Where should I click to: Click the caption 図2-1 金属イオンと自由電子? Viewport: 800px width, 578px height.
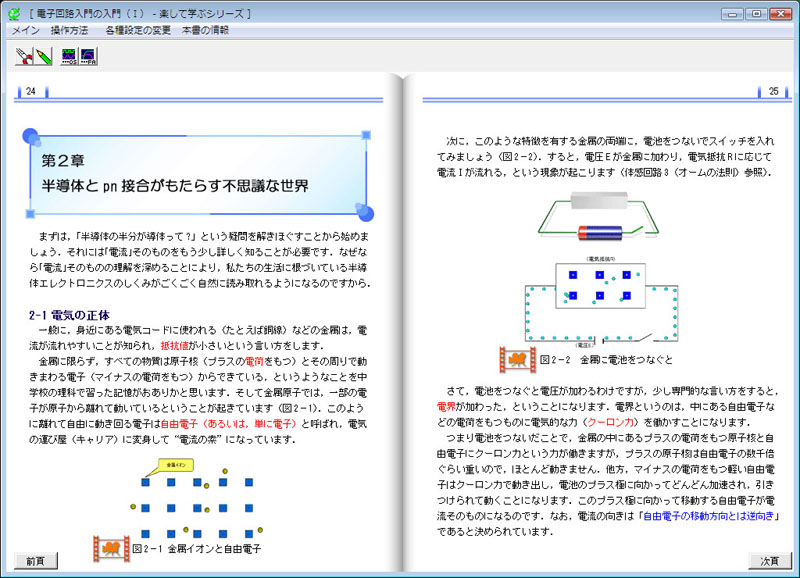pyautogui.click(x=196, y=549)
